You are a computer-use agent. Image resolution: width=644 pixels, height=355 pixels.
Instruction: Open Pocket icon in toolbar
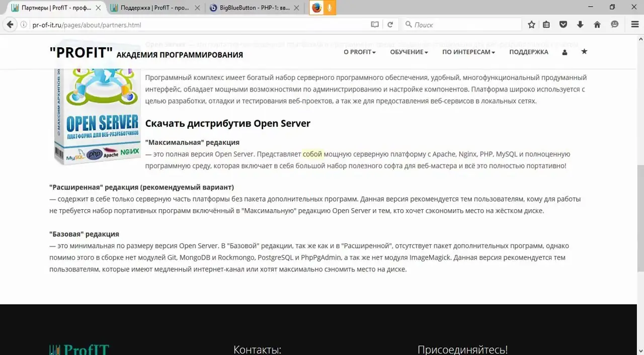pos(563,25)
